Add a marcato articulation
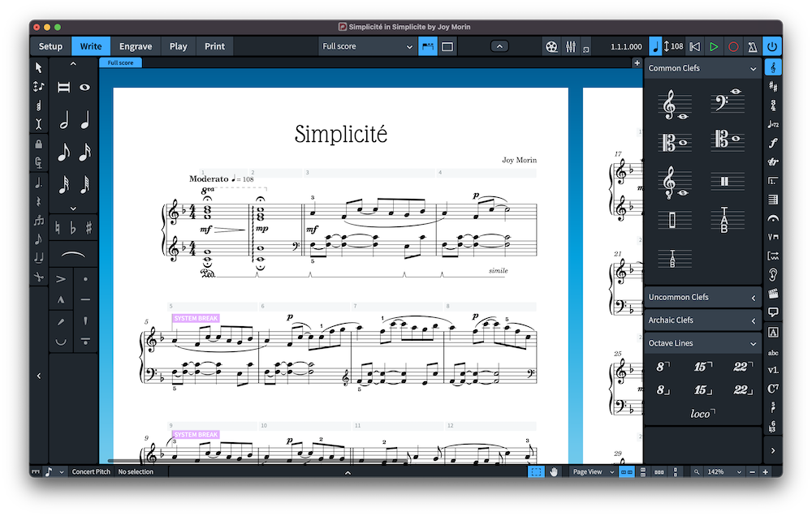The width and height of the screenshot is (812, 516). coord(61,299)
